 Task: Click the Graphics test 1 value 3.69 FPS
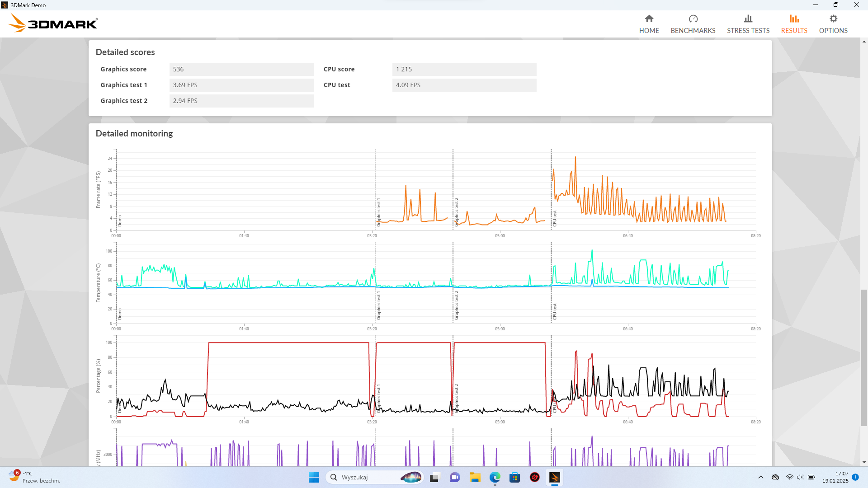click(x=241, y=85)
